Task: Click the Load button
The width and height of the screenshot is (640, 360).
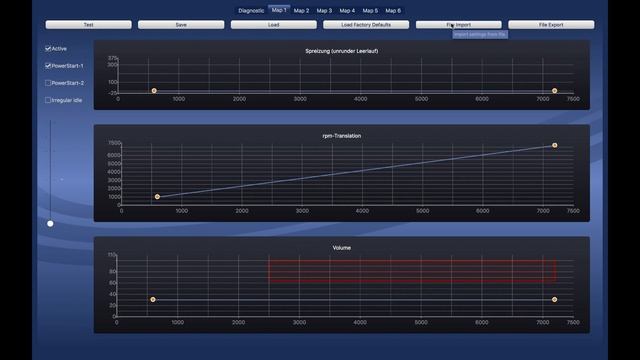Action: click(273, 25)
